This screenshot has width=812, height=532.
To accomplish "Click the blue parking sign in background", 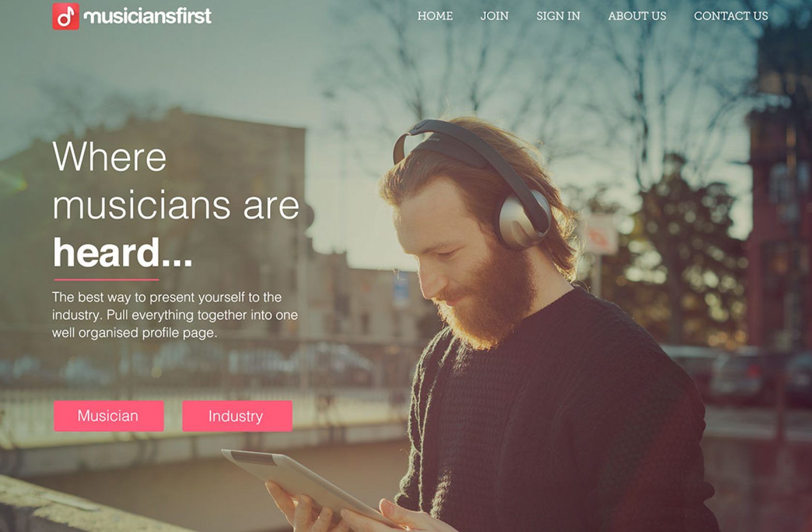I will (x=401, y=290).
